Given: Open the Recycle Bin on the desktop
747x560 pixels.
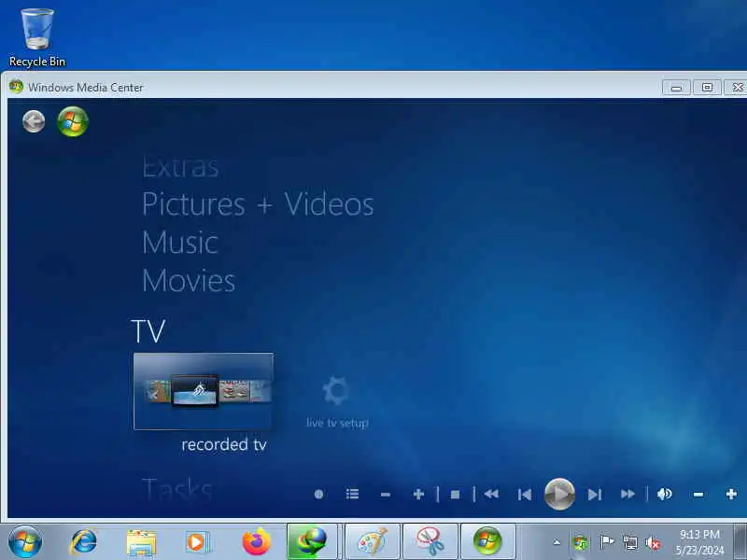Looking at the screenshot, I should click(37, 38).
